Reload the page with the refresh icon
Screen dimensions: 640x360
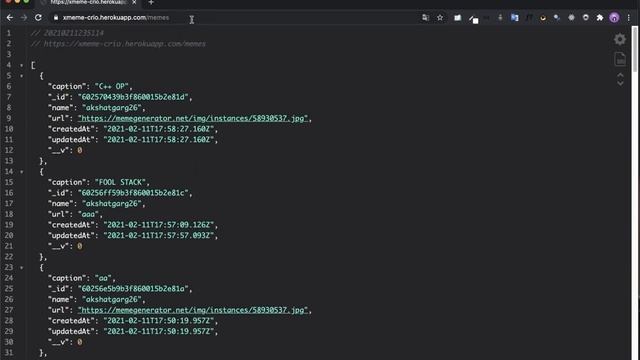point(38,18)
